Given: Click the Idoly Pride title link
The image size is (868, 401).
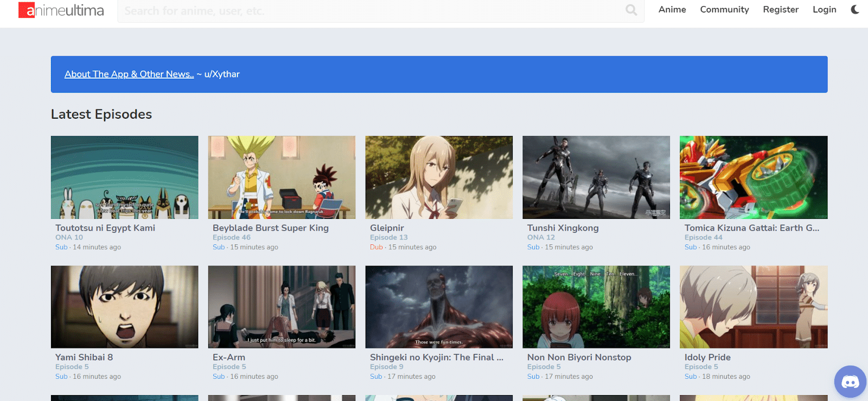Looking at the screenshot, I should tap(707, 358).
